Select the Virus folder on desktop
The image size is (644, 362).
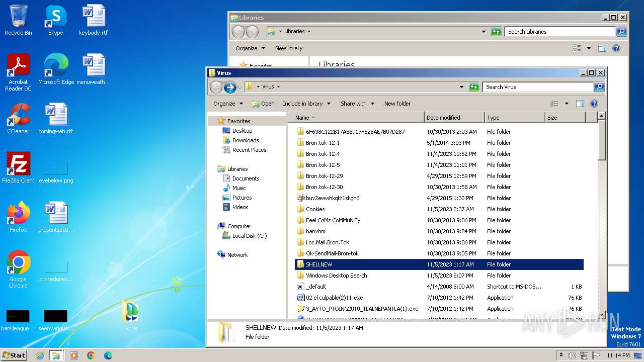[x=131, y=315]
